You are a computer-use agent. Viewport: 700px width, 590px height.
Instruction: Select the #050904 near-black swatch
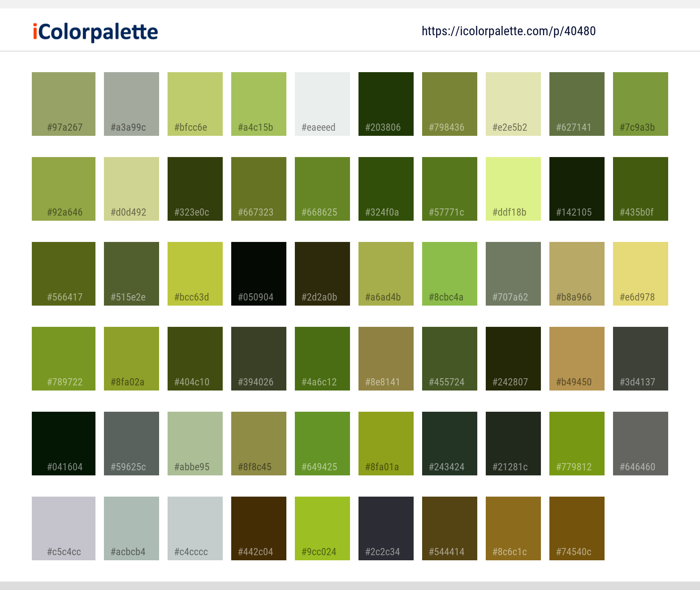[x=259, y=274]
